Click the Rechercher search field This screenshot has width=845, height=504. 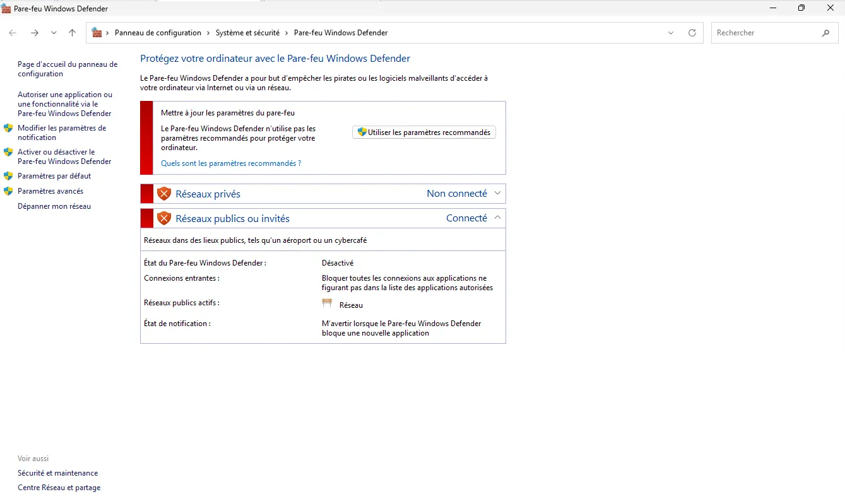767,33
